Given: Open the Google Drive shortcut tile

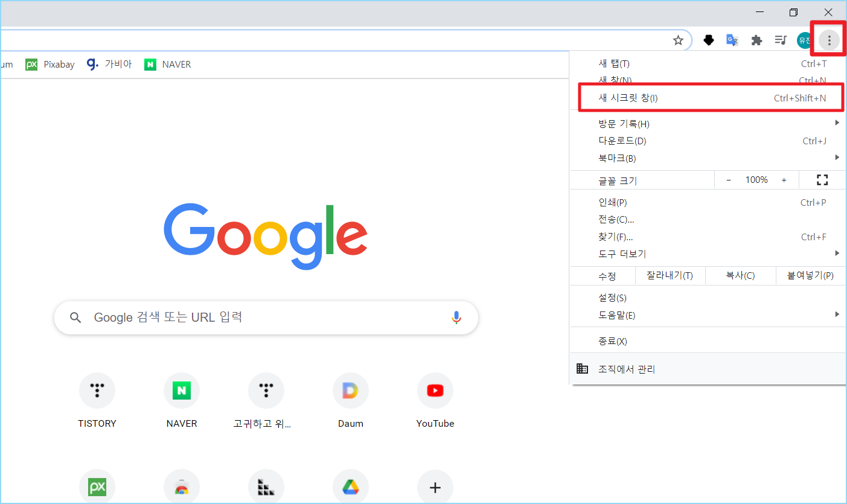Looking at the screenshot, I should (x=351, y=488).
